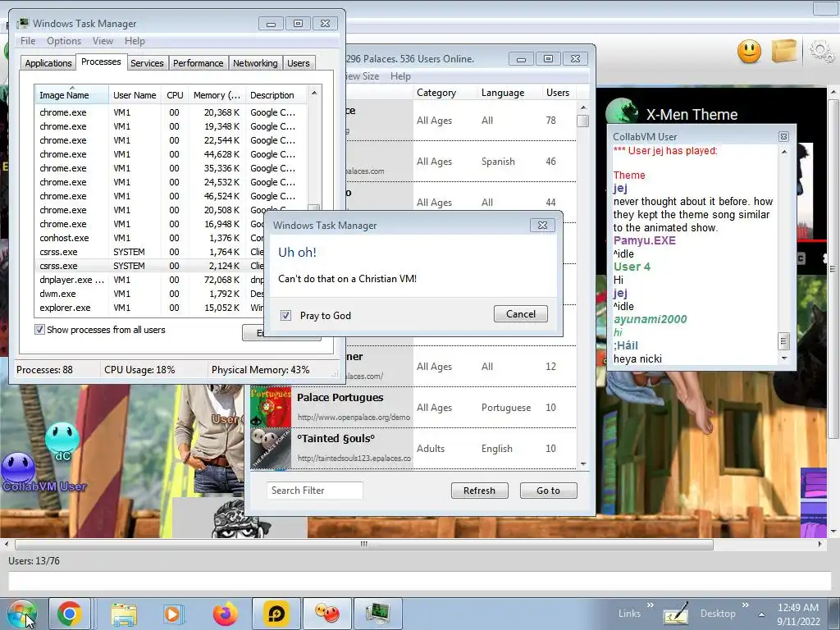Switch to Task Manager taskbar icon

377,614
